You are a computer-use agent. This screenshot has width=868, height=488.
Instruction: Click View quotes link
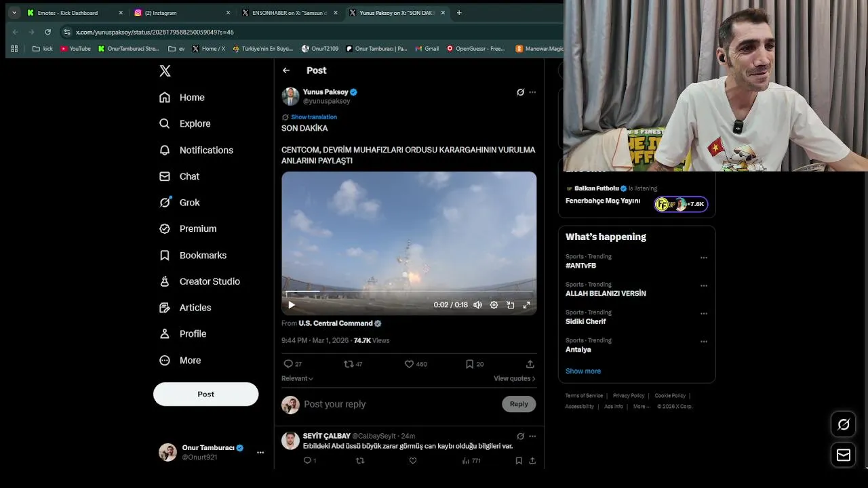click(x=514, y=378)
